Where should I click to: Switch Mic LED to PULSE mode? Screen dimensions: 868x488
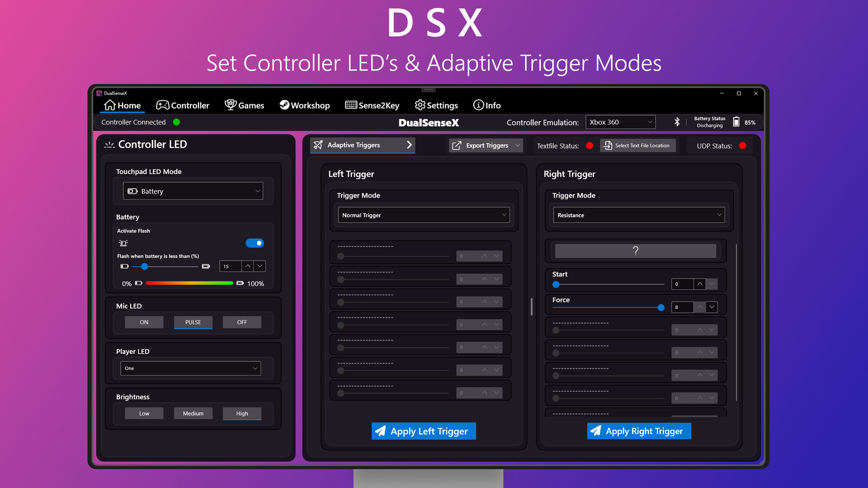point(193,322)
